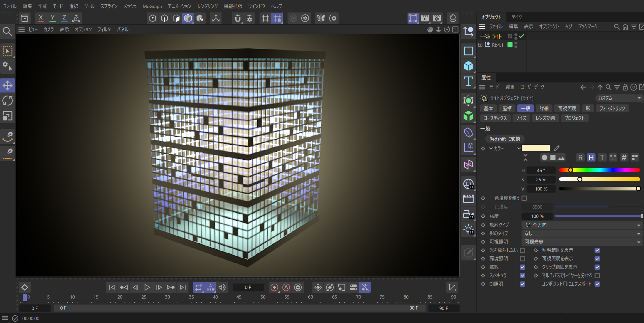644x323 pixels.
Task: Open the 影のタイプ dropdown
Action: [582, 234]
